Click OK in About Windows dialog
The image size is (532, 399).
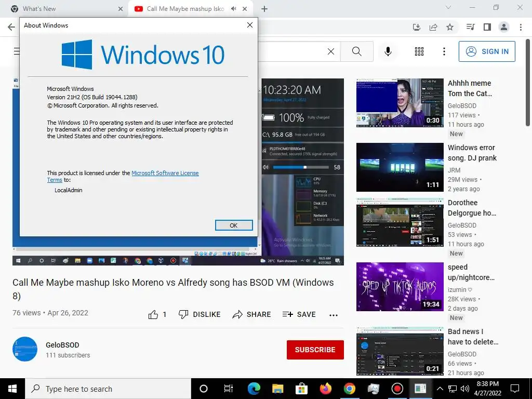pyautogui.click(x=234, y=225)
